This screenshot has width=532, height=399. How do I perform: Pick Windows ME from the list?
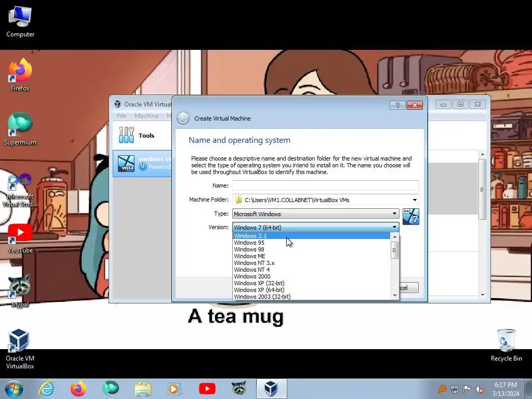point(311,256)
